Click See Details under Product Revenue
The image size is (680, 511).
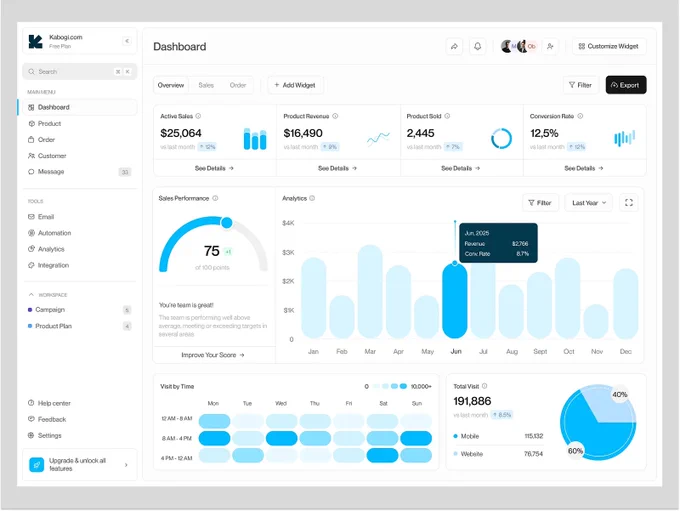pos(337,168)
